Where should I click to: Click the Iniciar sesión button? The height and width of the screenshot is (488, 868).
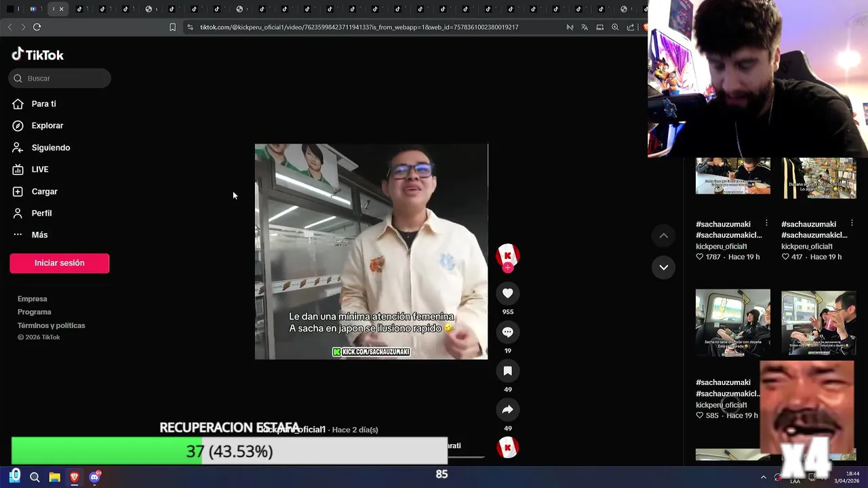60,263
